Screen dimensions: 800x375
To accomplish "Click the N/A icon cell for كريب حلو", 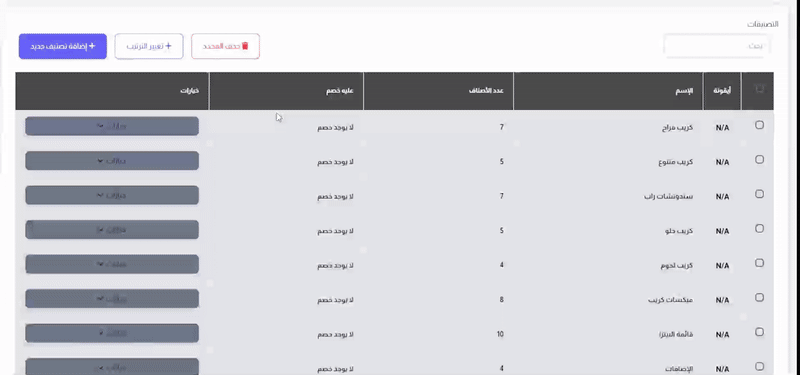I will click(722, 231).
